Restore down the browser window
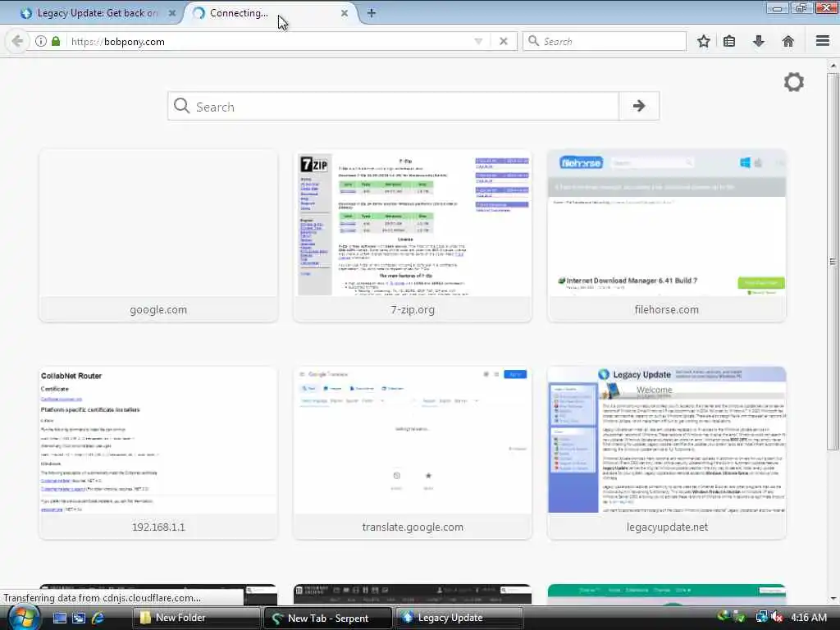840x630 pixels. tap(801, 7)
